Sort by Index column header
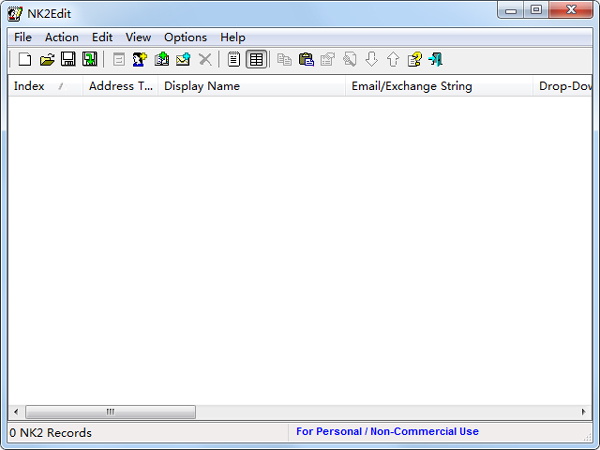The width and height of the screenshot is (600, 450). click(x=45, y=86)
